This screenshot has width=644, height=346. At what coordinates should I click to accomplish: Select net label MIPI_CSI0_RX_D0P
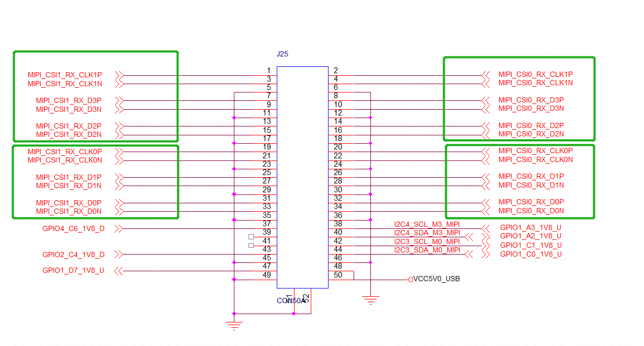click(531, 202)
